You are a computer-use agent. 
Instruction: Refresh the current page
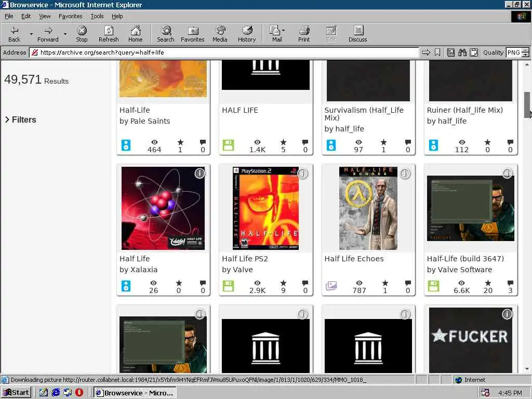click(x=109, y=34)
